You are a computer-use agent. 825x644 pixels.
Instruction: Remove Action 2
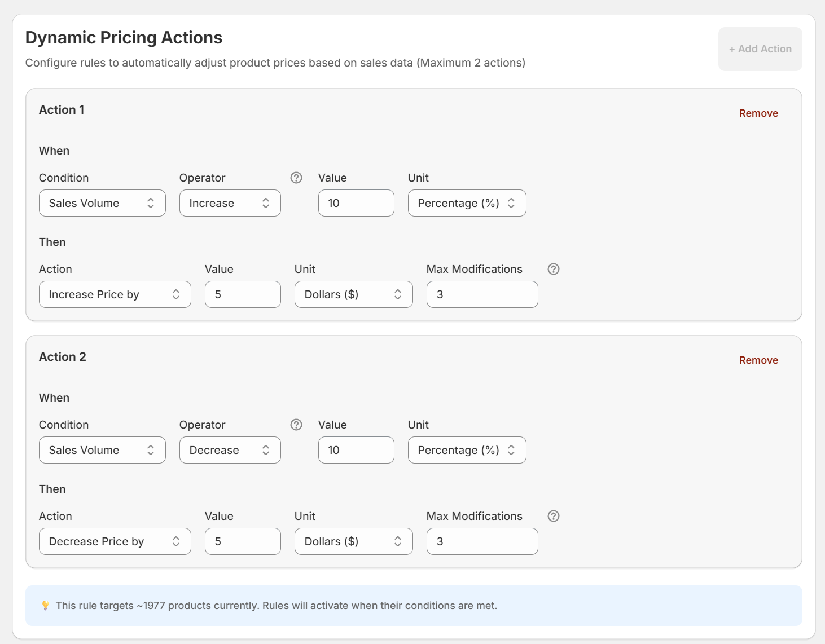click(758, 360)
